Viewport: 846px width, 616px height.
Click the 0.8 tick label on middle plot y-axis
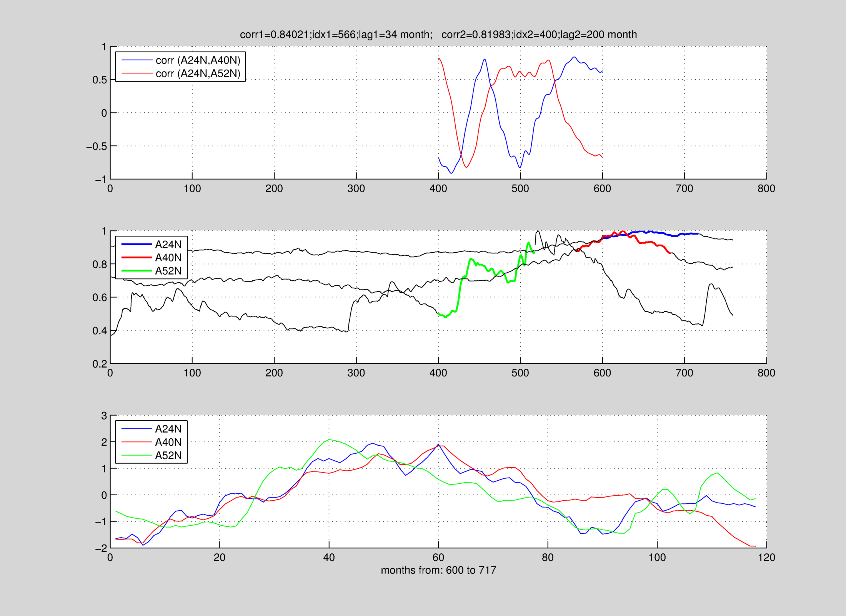pos(100,265)
